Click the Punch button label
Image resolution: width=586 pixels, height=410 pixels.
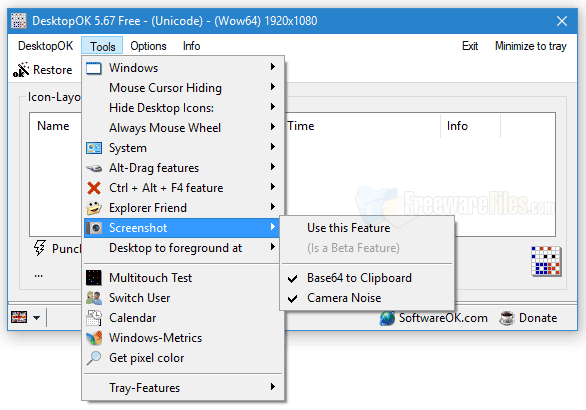coord(67,249)
